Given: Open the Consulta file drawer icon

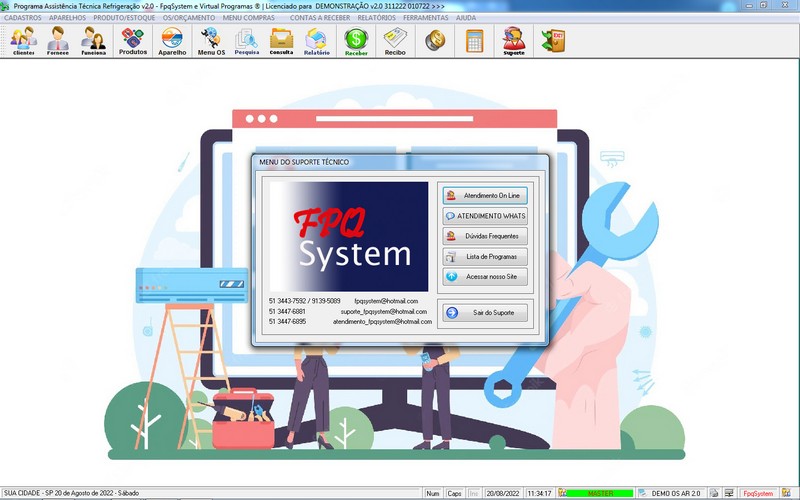Looking at the screenshot, I should coord(281,41).
